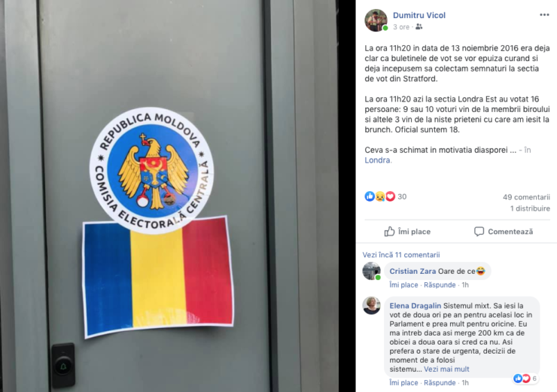Click reaction icons on Elena Dragalin's comment
The image size is (557, 392).
coord(522,378)
